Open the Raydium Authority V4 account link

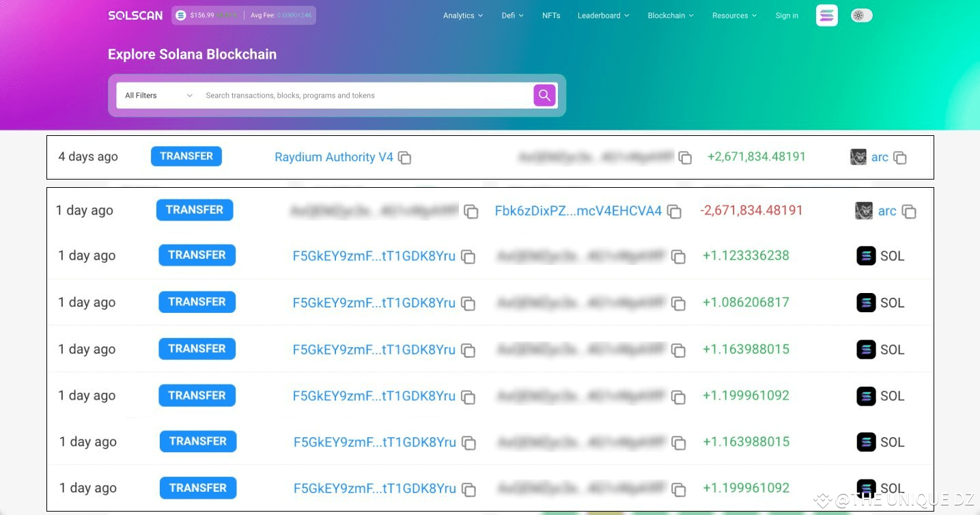pos(334,157)
